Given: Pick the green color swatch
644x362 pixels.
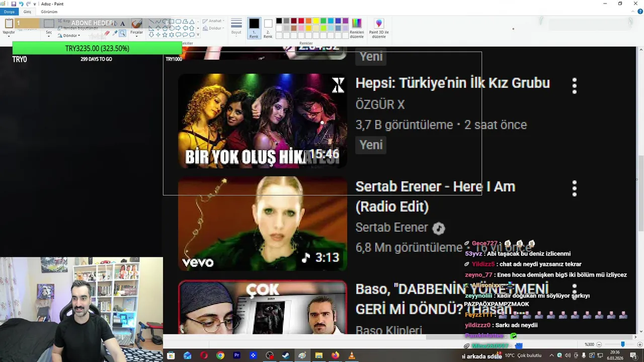Looking at the screenshot, I should (323, 21).
